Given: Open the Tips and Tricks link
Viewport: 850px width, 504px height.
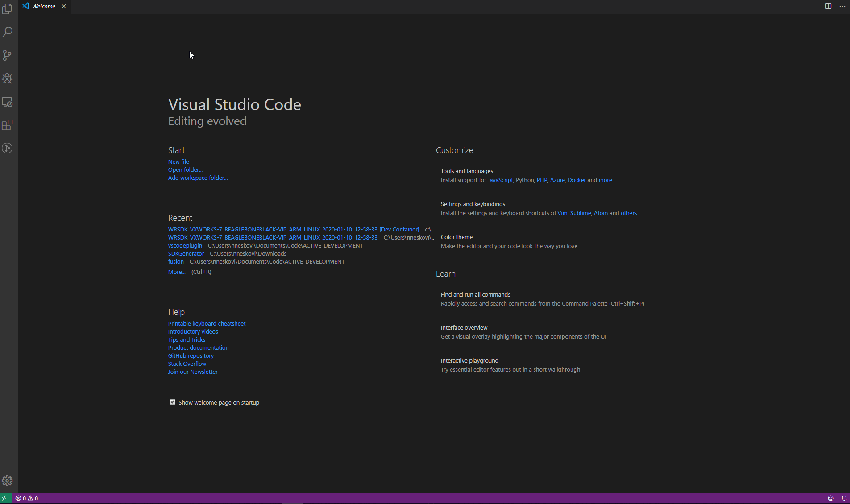Looking at the screenshot, I should coord(187,339).
